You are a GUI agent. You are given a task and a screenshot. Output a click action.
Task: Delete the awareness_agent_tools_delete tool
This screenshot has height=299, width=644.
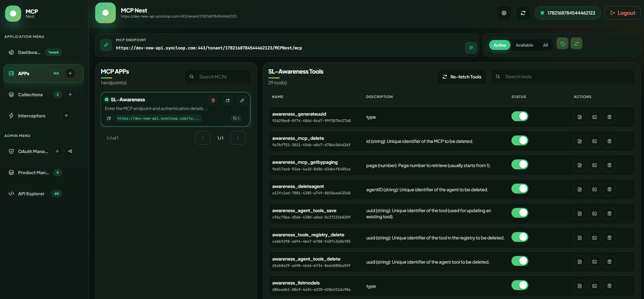coord(609,262)
